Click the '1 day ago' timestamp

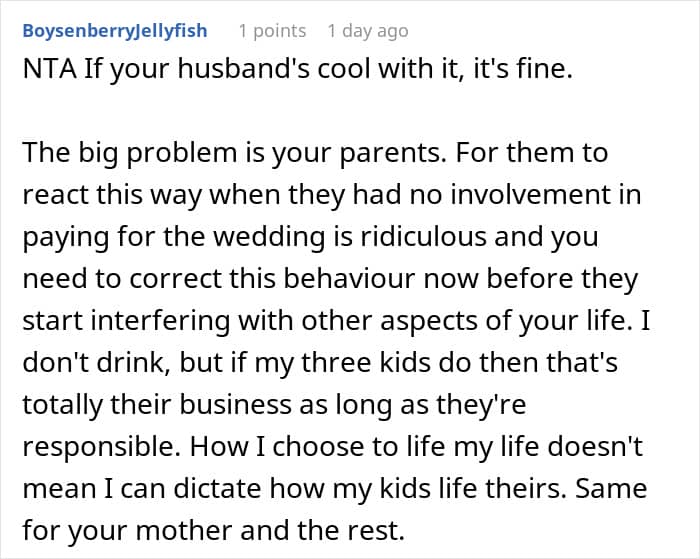(368, 31)
